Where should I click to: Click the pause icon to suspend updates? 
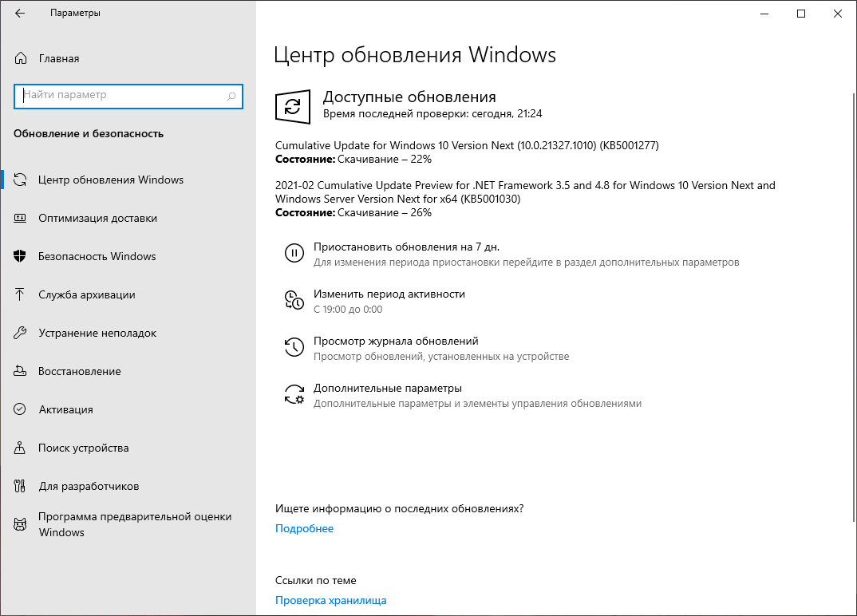pyautogui.click(x=294, y=253)
